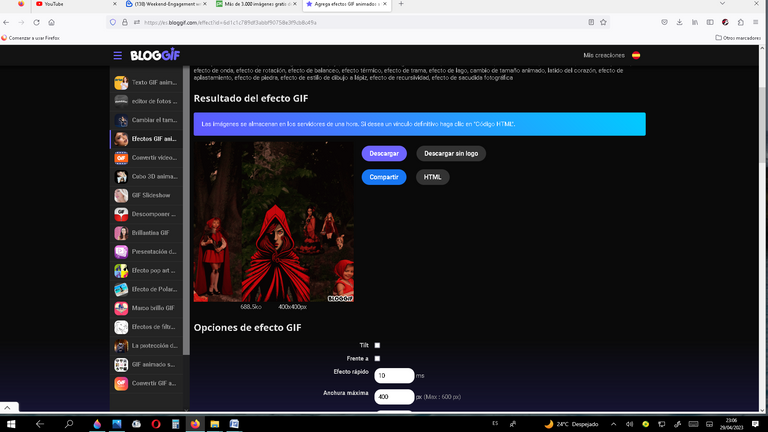
Task: Click the Compartir button
Action: [x=384, y=177]
